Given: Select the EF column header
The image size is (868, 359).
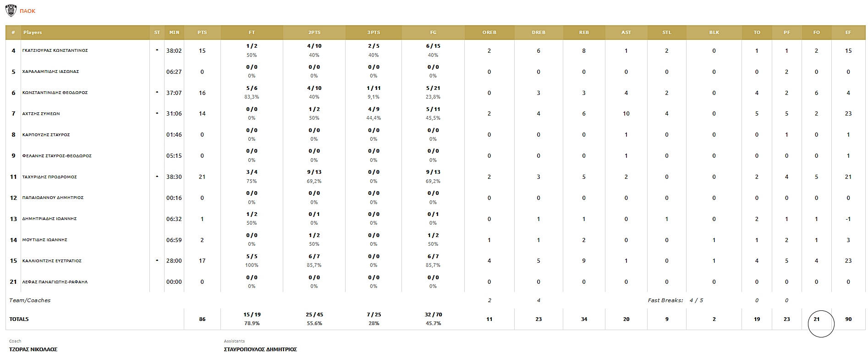Looking at the screenshot, I should 848,33.
